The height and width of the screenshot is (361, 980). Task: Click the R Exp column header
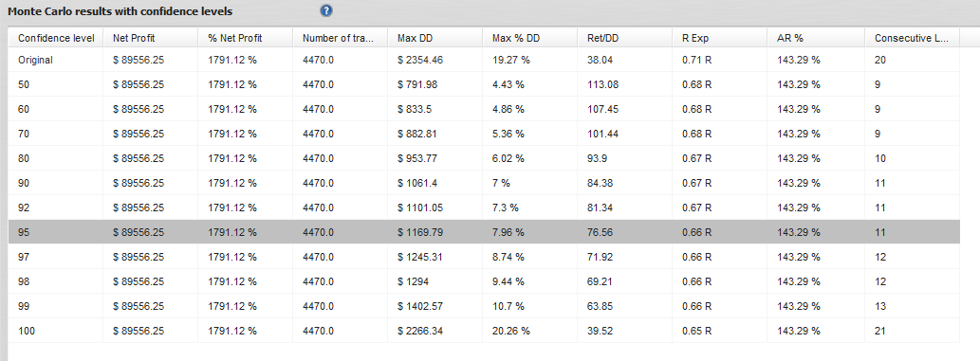719,38
